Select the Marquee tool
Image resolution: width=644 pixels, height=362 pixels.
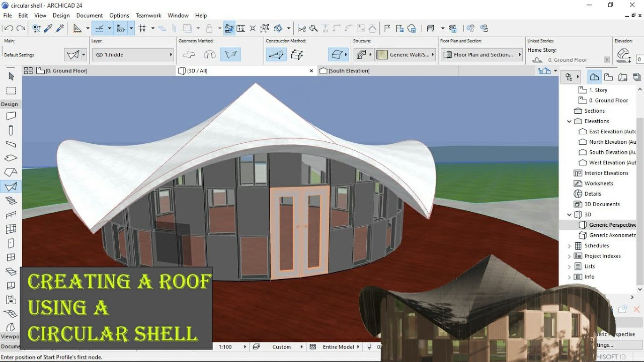click(11, 91)
